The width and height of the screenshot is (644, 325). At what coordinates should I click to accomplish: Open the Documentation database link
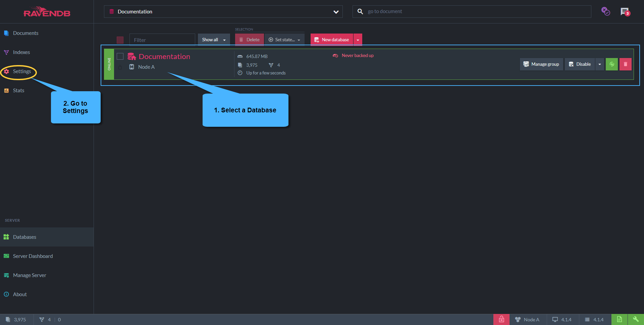tap(164, 56)
